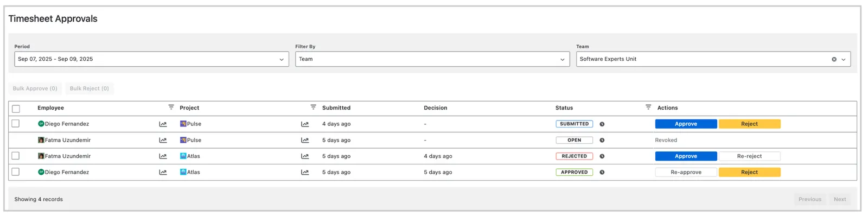This screenshot has width=868, height=216.
Task: Click the Next pagination button
Action: (840, 199)
